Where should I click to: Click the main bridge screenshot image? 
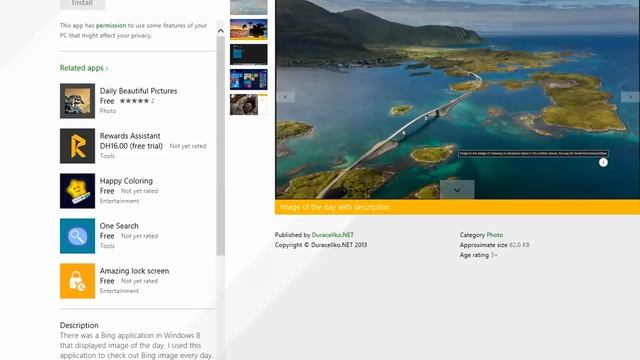(x=457, y=100)
